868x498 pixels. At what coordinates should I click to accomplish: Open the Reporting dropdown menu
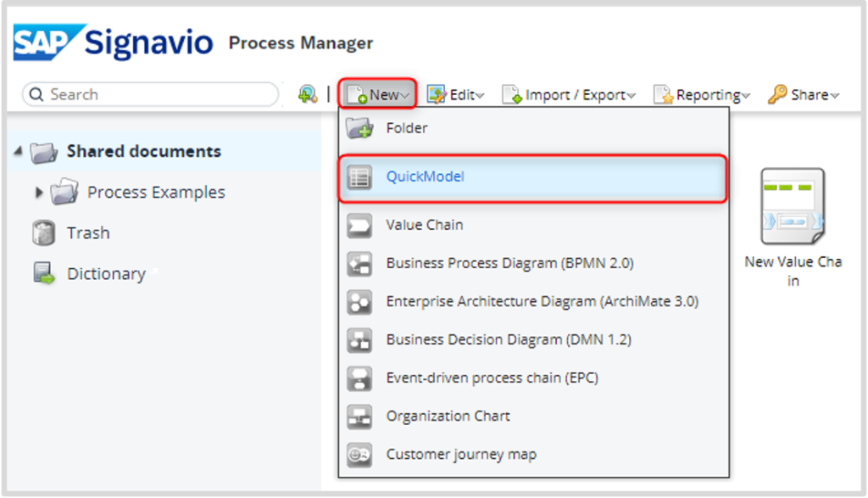(701, 95)
